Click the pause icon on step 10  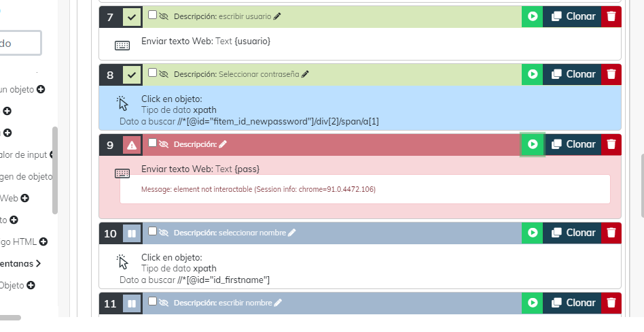click(x=132, y=233)
